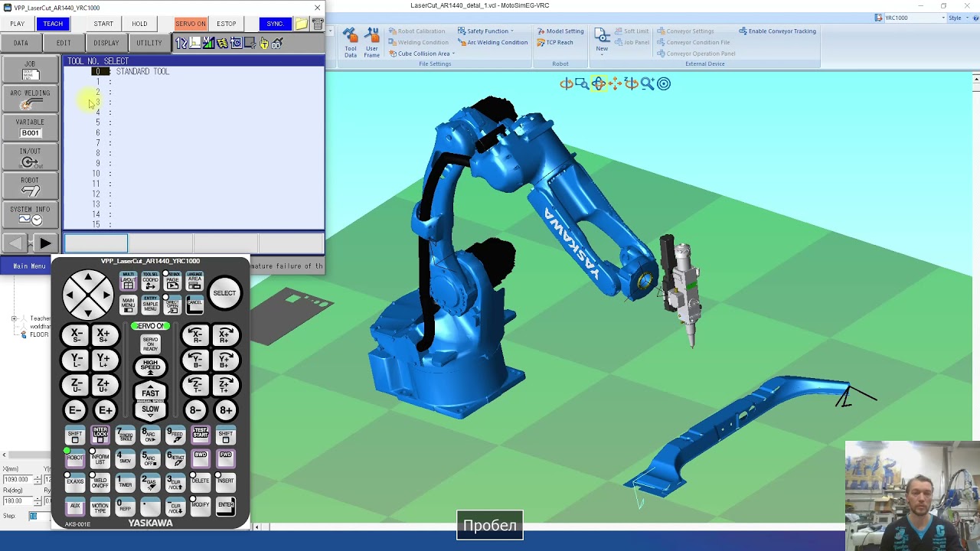980x551 pixels.
Task: Click Enable Conveyor Tracking
Action: [777, 31]
